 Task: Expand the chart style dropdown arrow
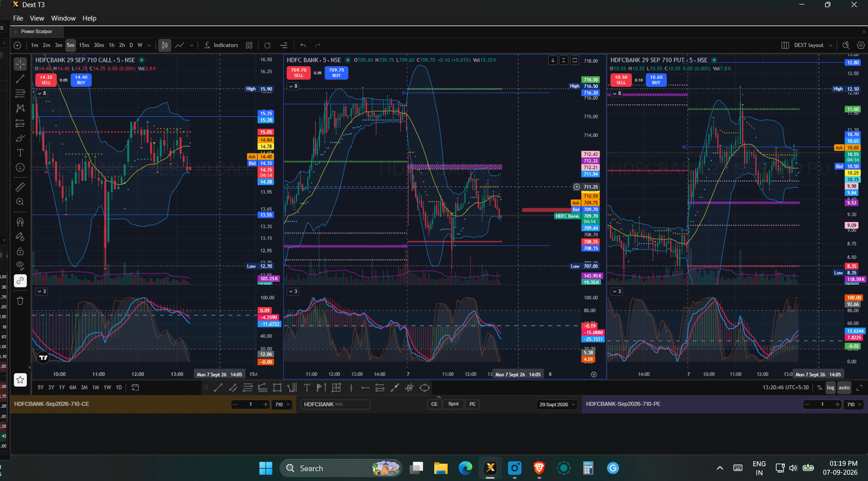tap(192, 45)
